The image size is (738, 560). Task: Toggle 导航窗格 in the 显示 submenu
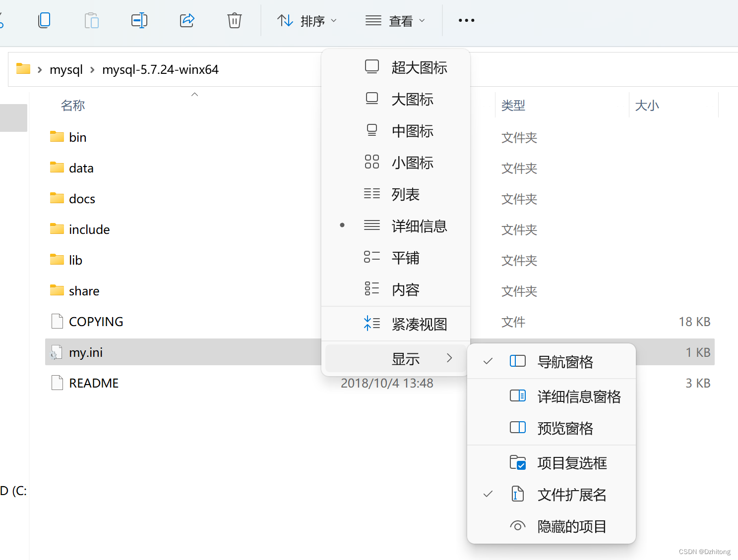point(565,362)
